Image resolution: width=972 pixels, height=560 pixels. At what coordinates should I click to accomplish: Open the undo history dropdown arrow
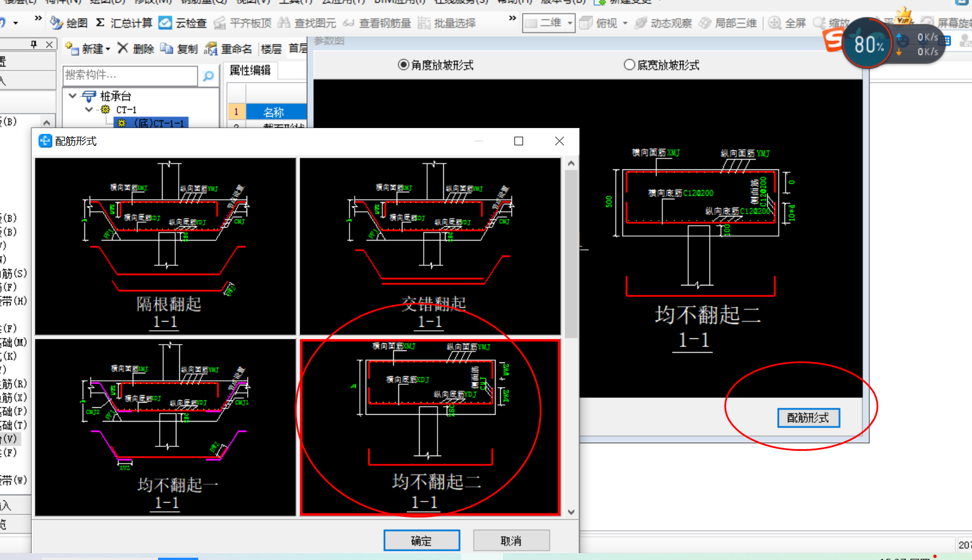tap(16, 23)
